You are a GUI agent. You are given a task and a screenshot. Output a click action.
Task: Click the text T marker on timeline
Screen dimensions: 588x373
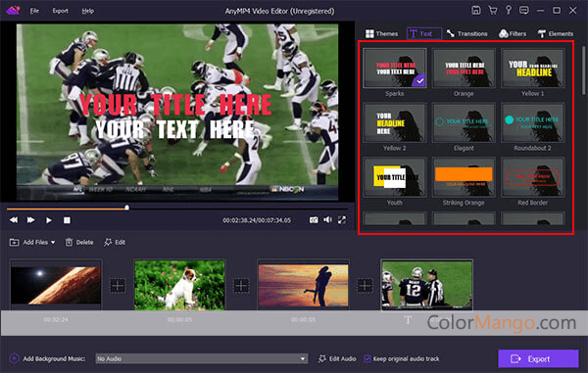(408, 320)
